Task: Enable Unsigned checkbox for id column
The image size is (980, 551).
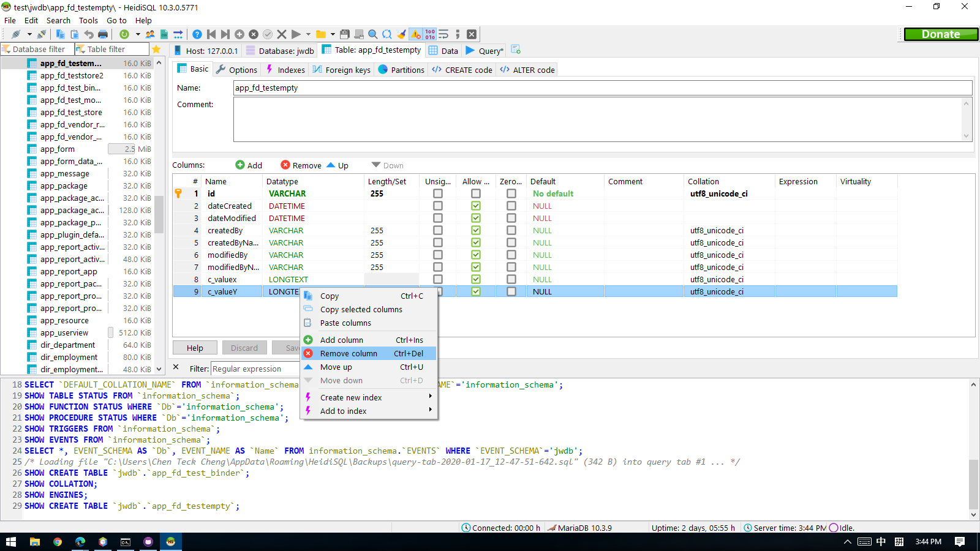Action: point(438,193)
